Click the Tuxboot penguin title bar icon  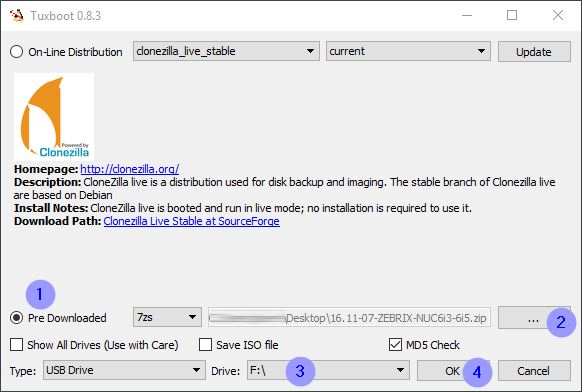(x=17, y=16)
